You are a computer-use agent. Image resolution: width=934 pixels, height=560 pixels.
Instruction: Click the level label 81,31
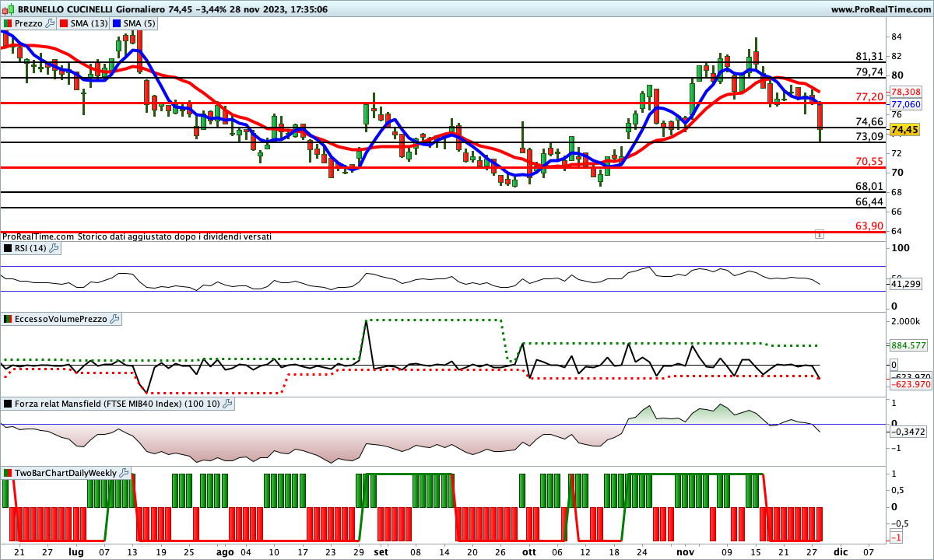point(869,56)
